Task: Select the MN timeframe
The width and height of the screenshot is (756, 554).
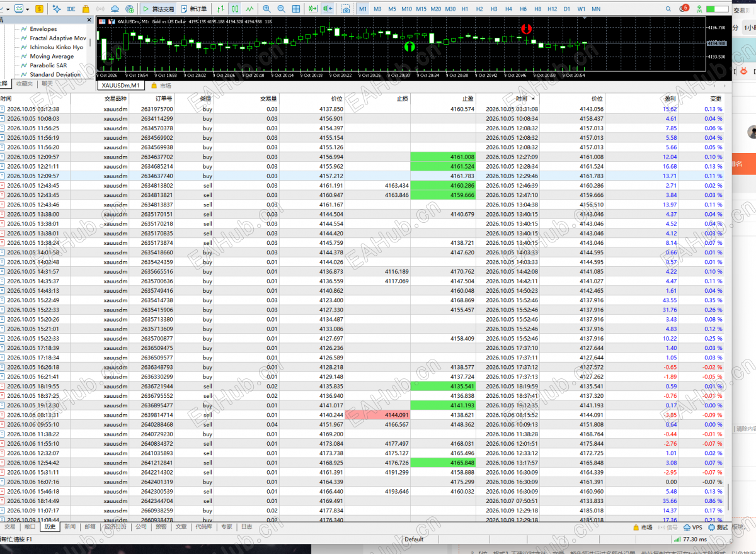Action: point(596,9)
